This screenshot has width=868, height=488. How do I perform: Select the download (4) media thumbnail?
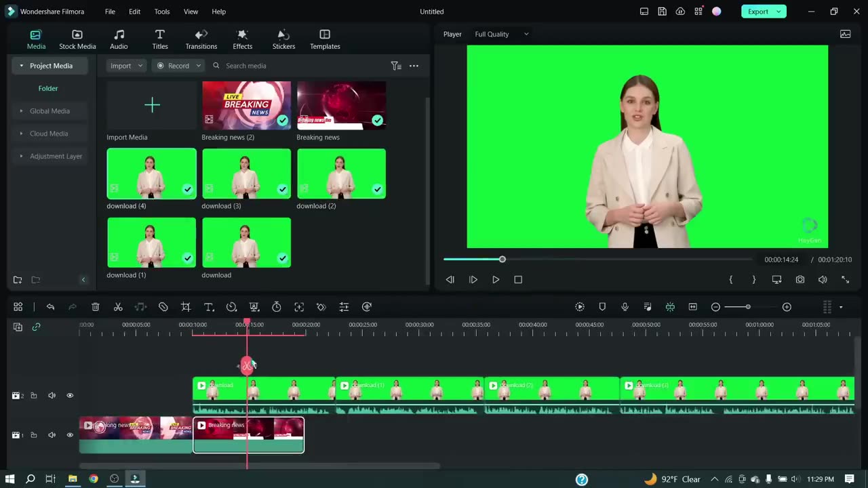pyautogui.click(x=152, y=174)
